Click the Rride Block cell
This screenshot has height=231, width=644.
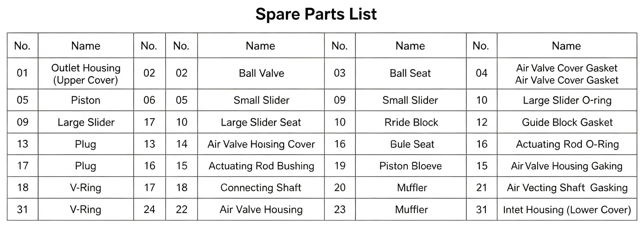(x=410, y=122)
